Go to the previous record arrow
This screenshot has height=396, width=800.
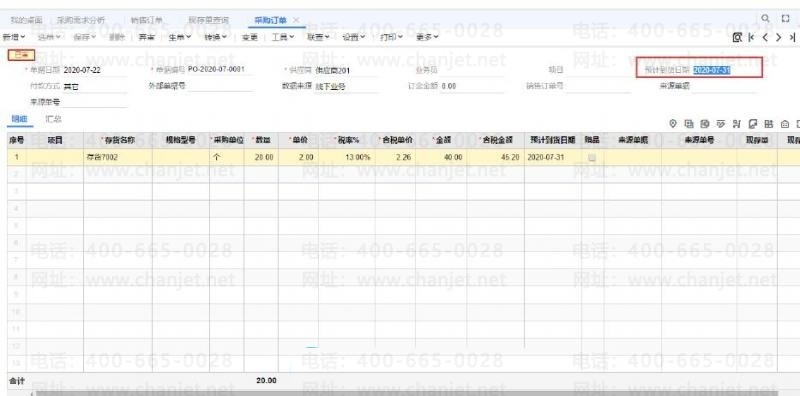(765, 37)
